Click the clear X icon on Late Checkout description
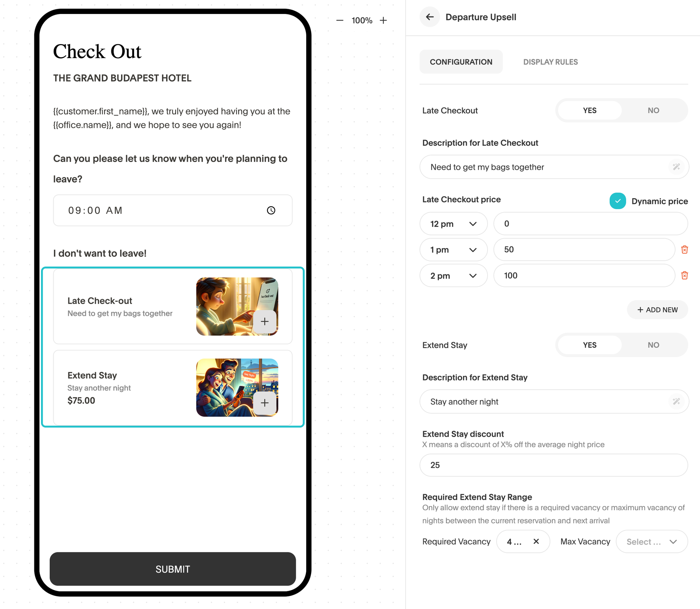 pyautogui.click(x=676, y=167)
